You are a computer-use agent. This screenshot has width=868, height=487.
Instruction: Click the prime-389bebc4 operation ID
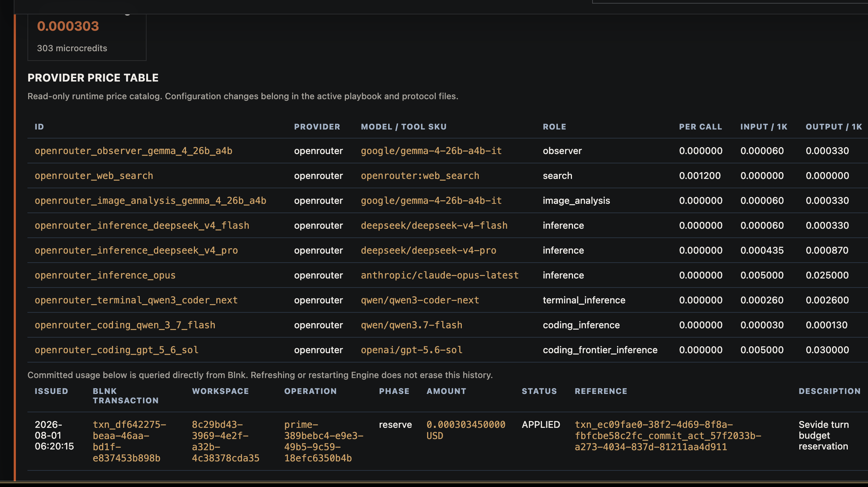(324, 441)
